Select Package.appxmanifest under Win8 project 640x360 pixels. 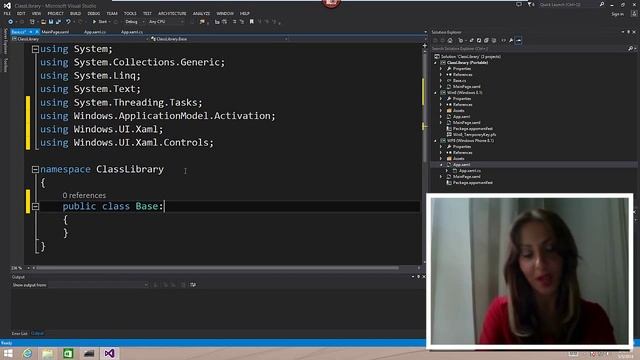(473, 129)
